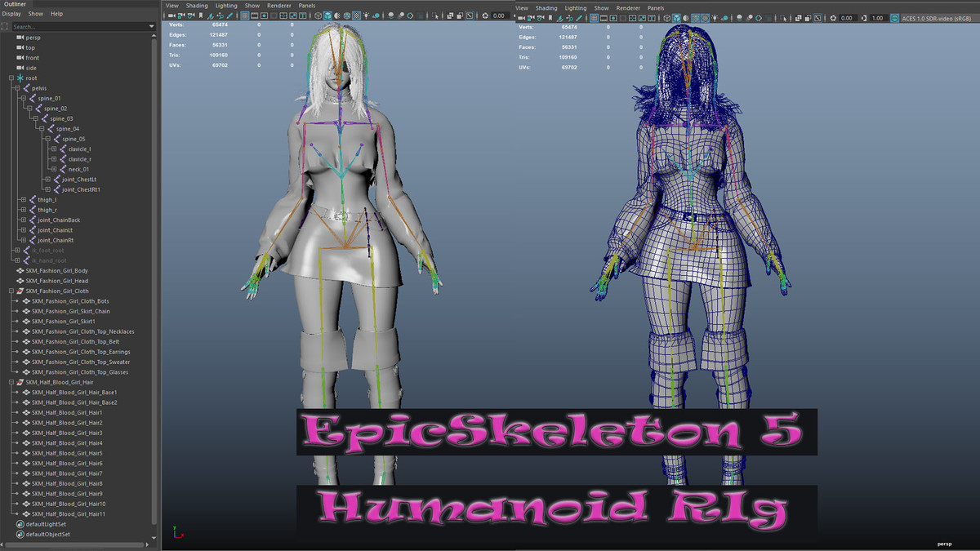980x551 pixels.
Task: Click the gamma value field showing 1.00
Action: [878, 18]
